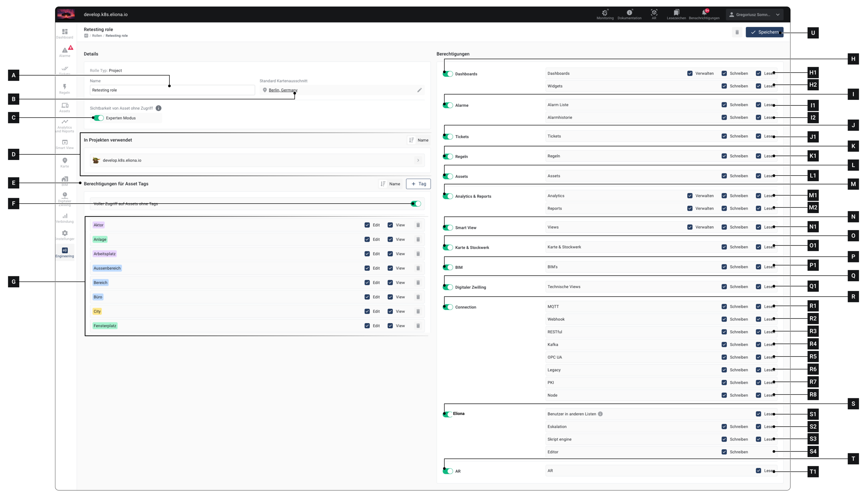Click the pencil icon for Standard Kartenausschnitt
The height and width of the screenshot is (497, 868).
point(419,90)
